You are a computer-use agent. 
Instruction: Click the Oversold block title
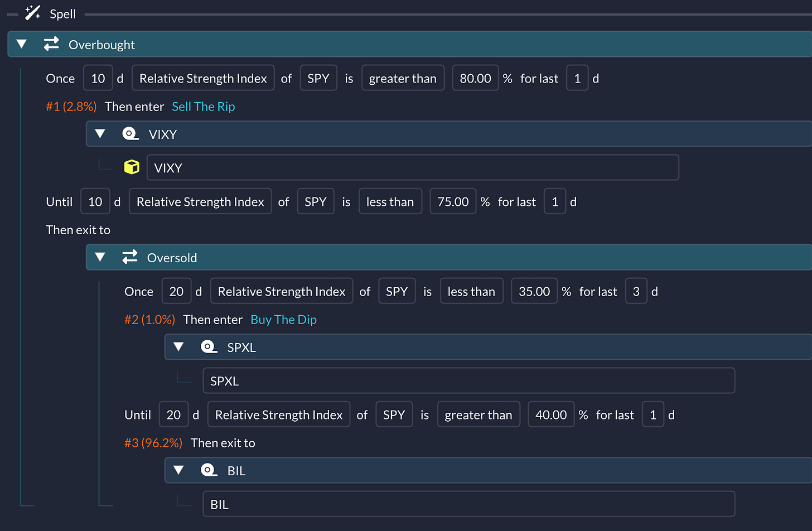172,258
